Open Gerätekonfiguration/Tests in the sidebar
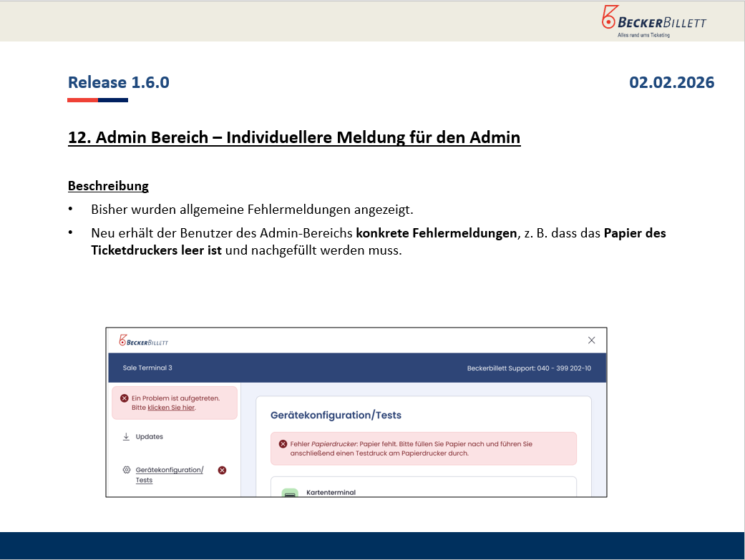745x560 pixels. (x=169, y=474)
